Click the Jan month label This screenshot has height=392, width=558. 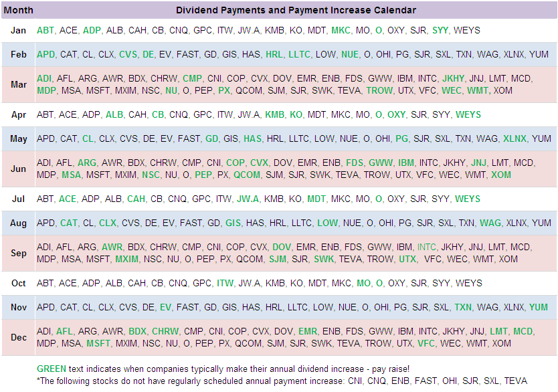tap(18, 30)
